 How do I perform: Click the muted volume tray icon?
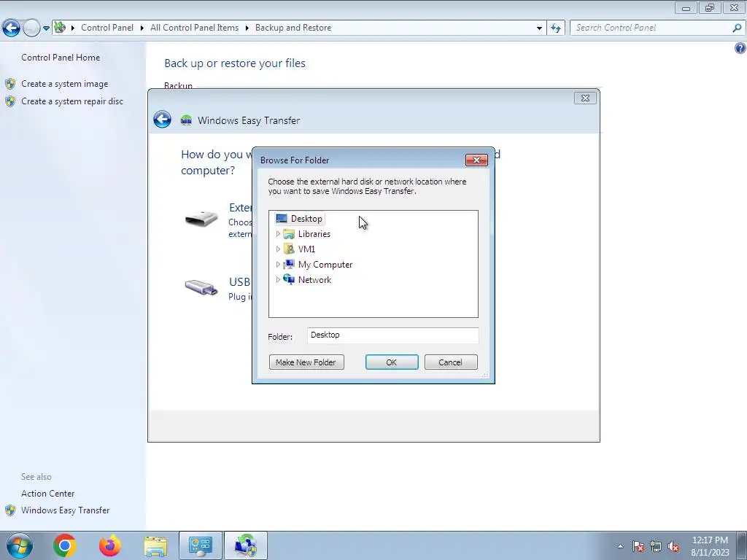(x=673, y=547)
